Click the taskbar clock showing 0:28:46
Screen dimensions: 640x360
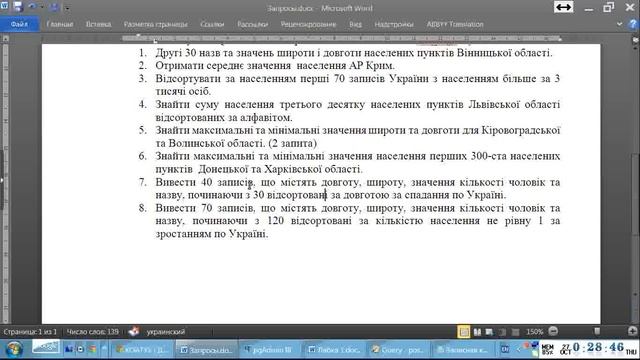(x=598, y=348)
